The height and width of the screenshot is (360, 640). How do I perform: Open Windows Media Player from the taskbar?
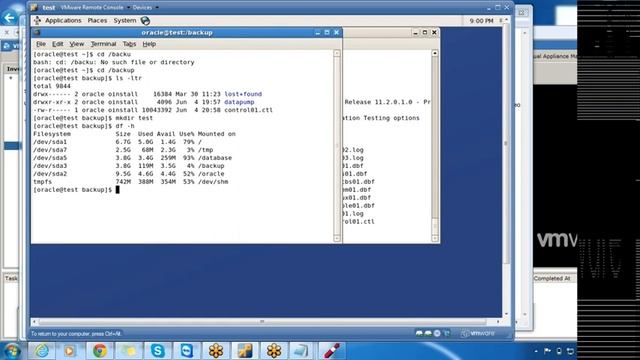(70, 351)
